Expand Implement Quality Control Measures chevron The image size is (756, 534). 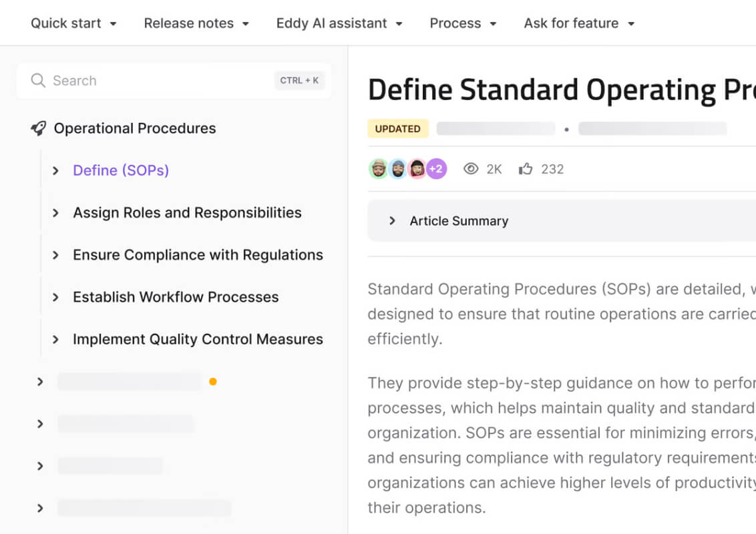coord(55,340)
